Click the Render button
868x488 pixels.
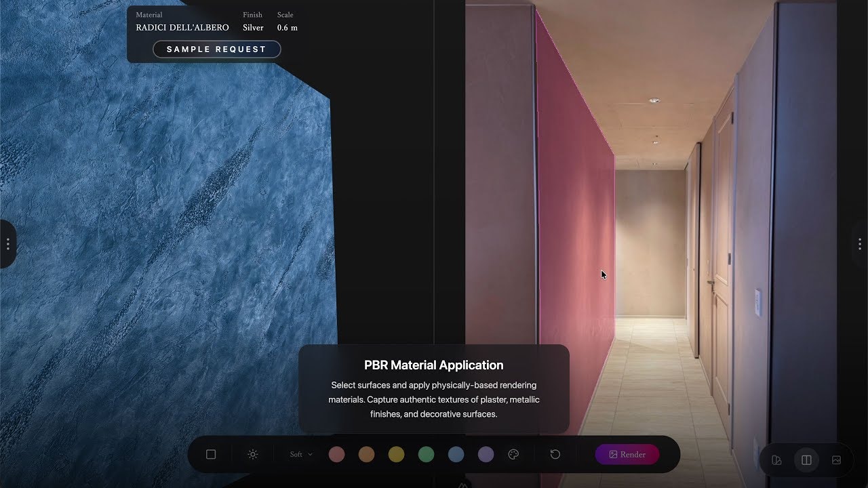point(627,454)
